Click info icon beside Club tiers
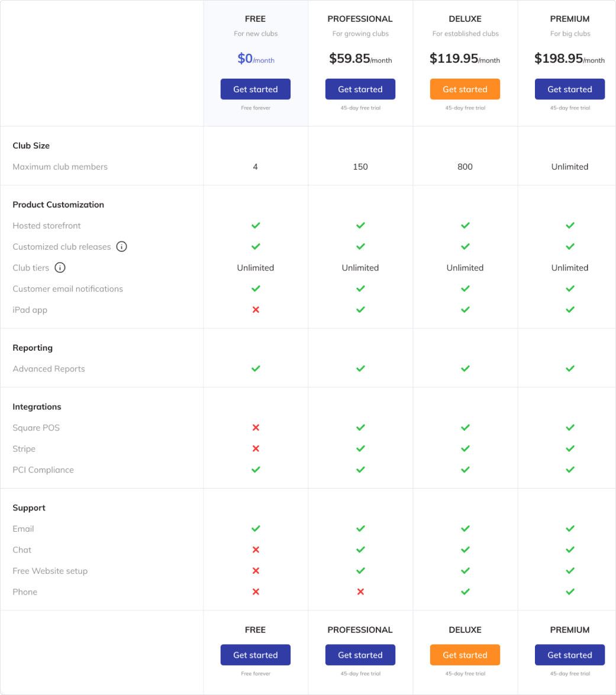Viewport: 616px width, 695px height. pyautogui.click(x=60, y=267)
